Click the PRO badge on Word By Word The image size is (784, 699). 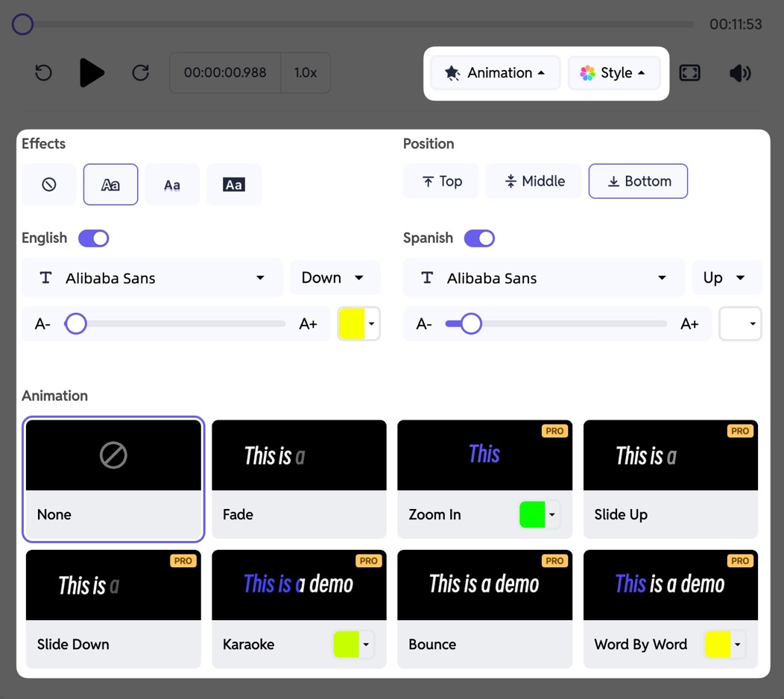pos(740,561)
